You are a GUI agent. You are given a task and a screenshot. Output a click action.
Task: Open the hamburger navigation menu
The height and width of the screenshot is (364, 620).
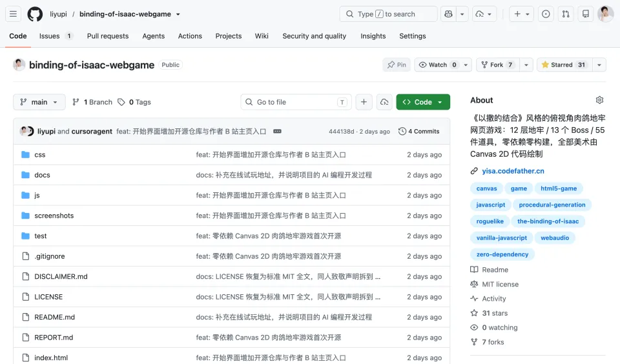[13, 14]
